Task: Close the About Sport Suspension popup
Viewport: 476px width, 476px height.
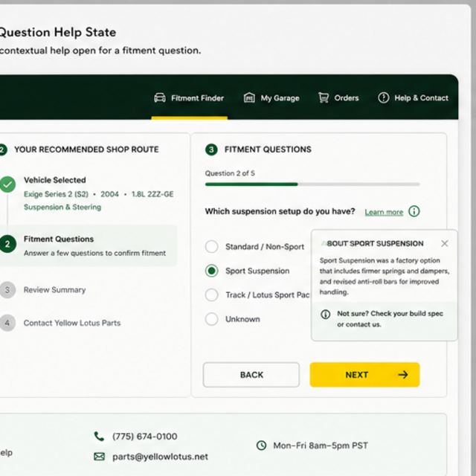Action: click(x=445, y=243)
